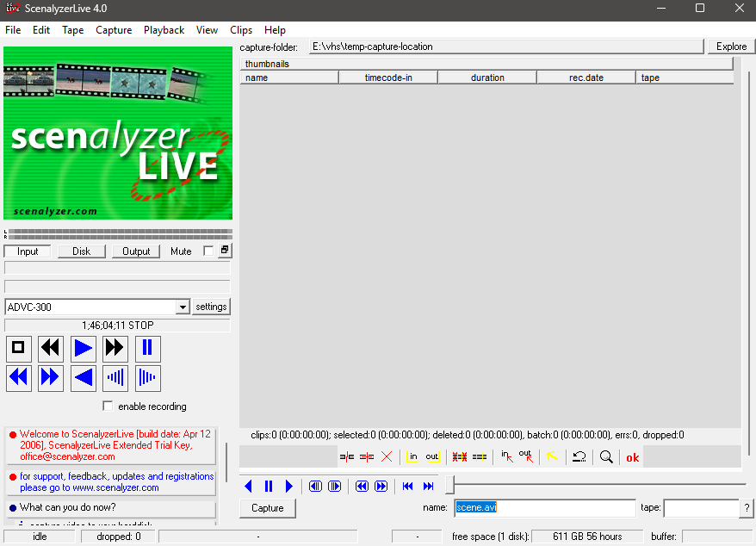Viewport: 756px width, 546px height.
Task: Open the ADVC-300 device dropdown
Action: click(x=182, y=307)
